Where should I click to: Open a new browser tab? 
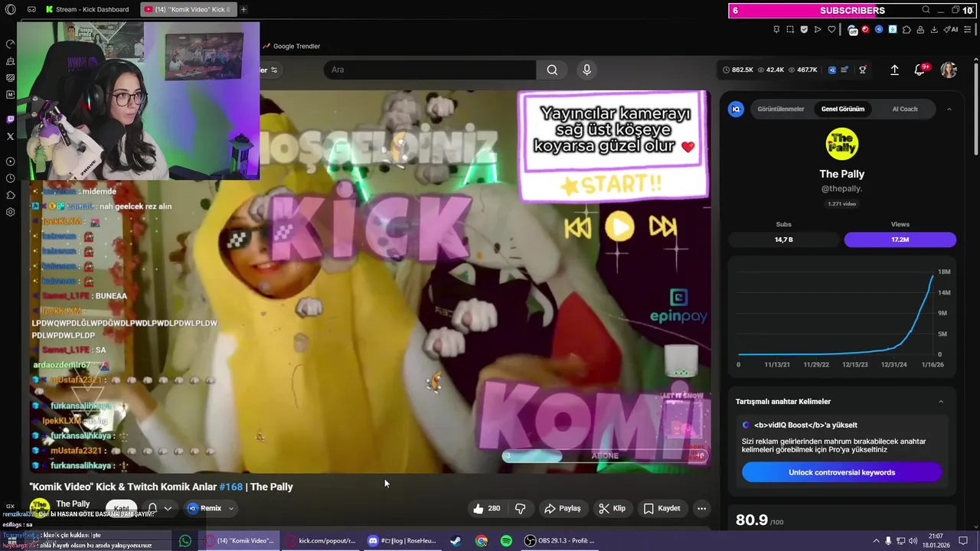tap(243, 9)
